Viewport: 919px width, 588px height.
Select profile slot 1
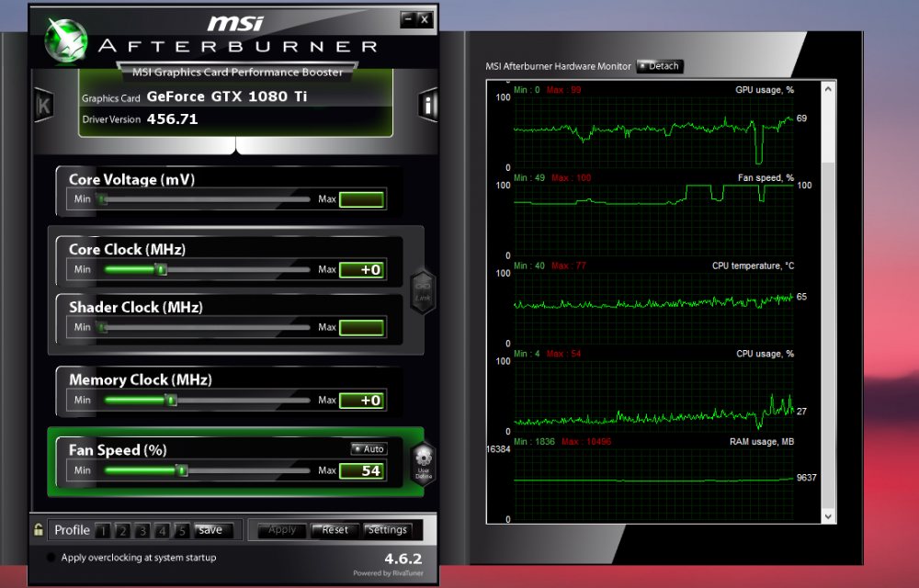tap(104, 530)
